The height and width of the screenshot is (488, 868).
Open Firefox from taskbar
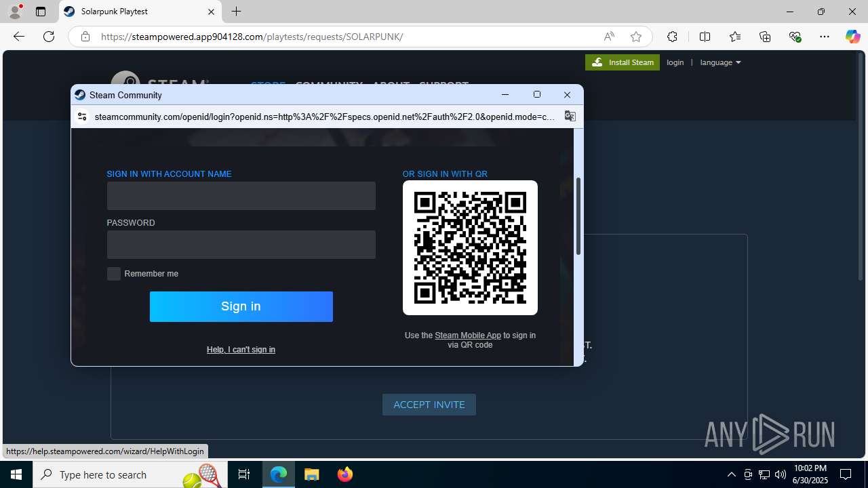point(344,474)
